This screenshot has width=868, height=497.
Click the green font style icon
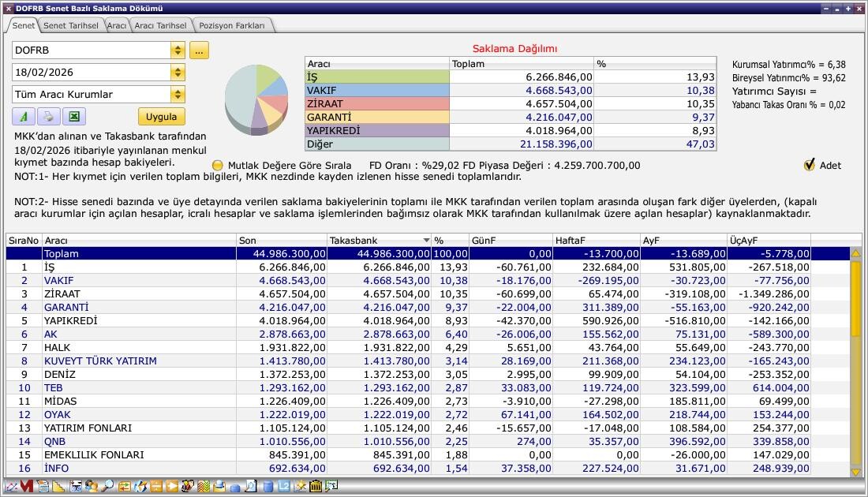24,117
